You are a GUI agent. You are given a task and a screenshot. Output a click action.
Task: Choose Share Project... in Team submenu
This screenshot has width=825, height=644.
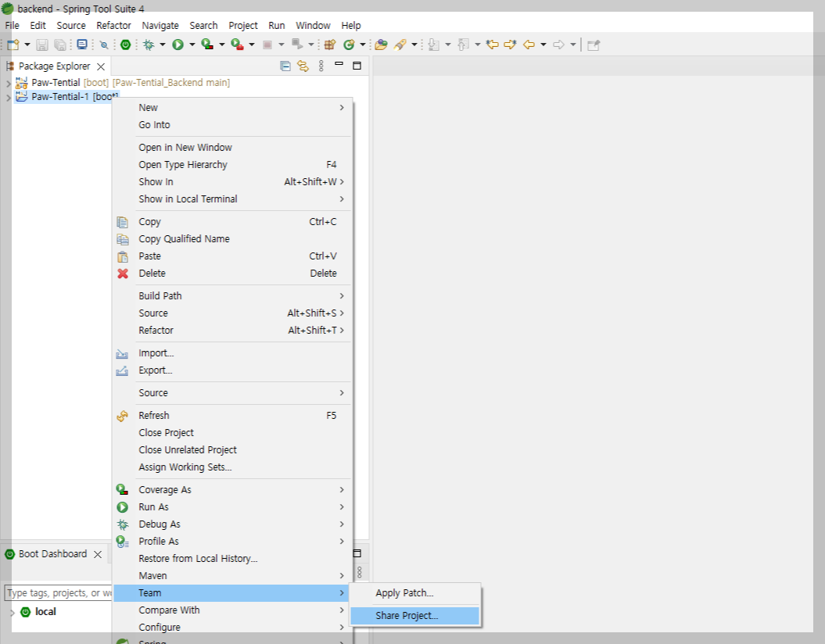415,616
